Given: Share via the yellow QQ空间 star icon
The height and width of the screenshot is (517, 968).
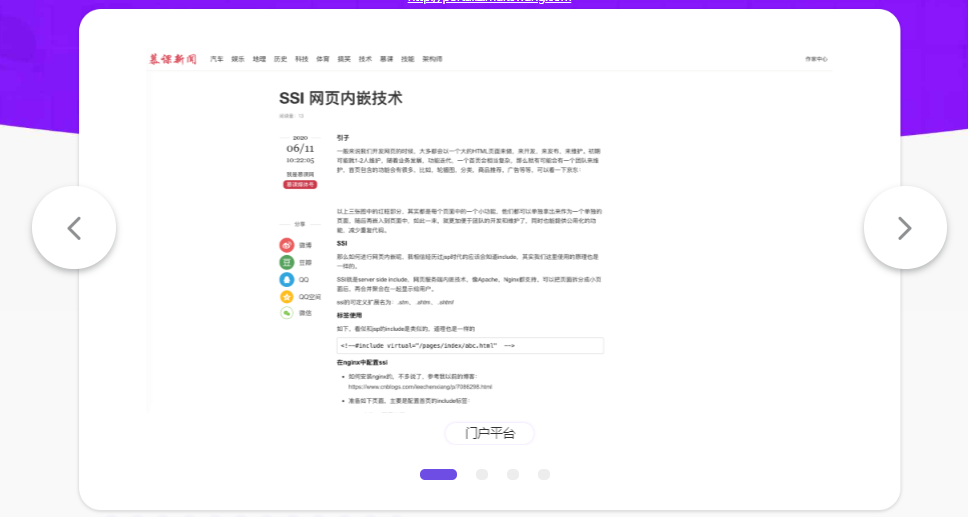Looking at the screenshot, I should tap(286, 297).
